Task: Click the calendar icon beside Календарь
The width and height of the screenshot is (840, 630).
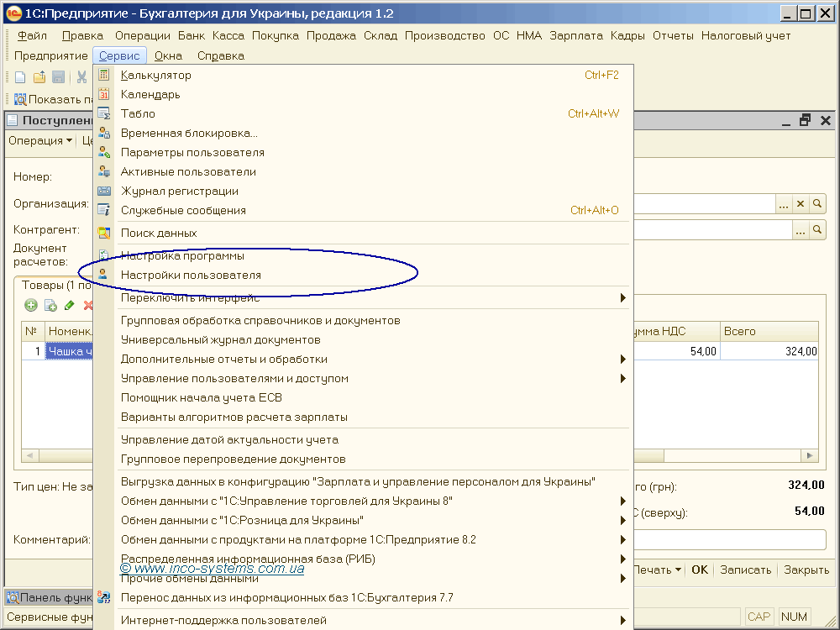Action: coord(104,94)
